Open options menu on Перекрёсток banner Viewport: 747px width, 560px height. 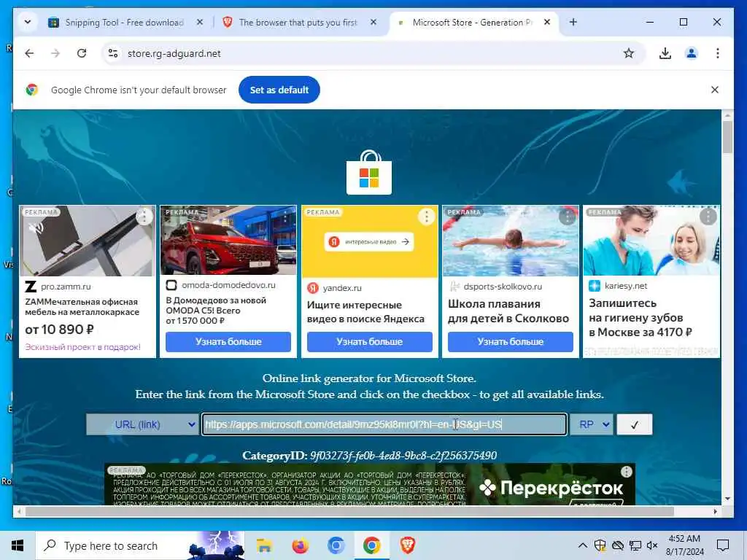point(626,472)
